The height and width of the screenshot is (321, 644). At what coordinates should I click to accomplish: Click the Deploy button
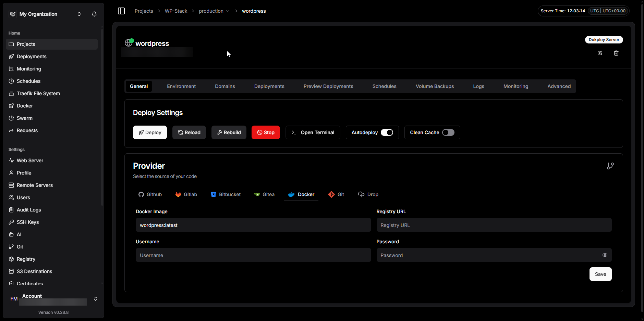150,132
